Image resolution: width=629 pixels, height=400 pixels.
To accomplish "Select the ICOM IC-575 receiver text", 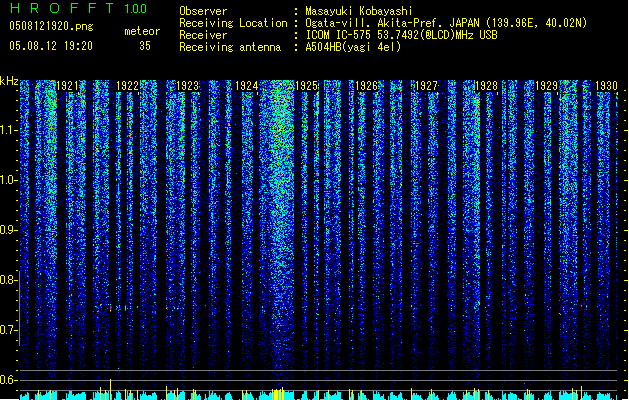I will [401, 35].
